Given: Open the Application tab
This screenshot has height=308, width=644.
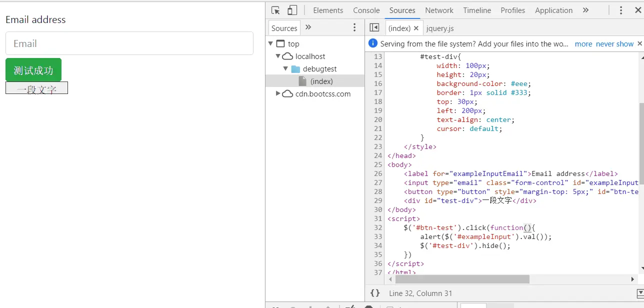Looking at the screenshot, I should coord(553,10).
